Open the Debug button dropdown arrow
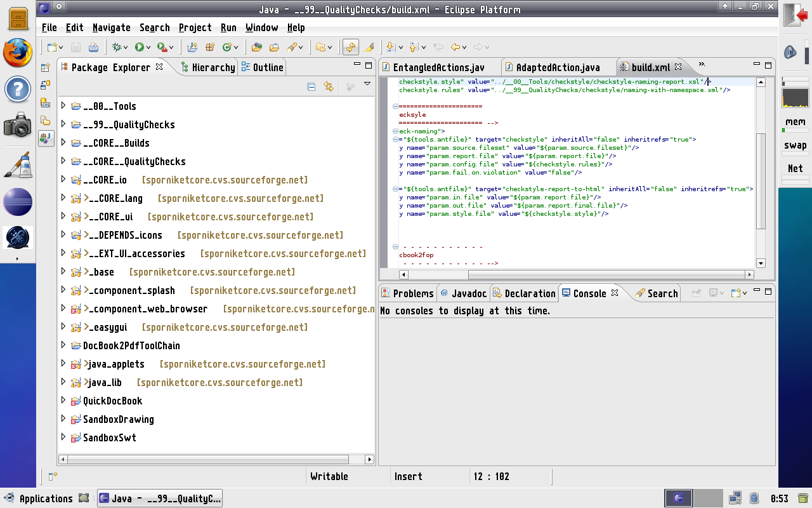The image size is (812, 508). 126,48
